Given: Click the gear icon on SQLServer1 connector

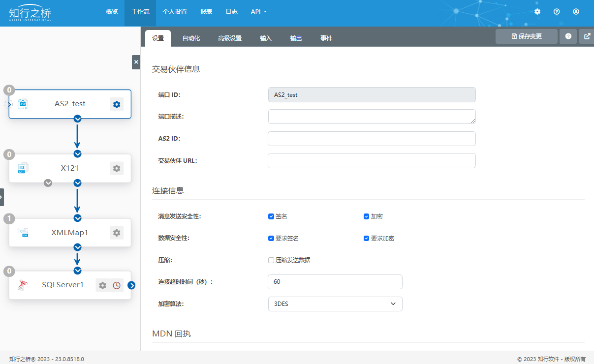Looking at the screenshot, I should (102, 285).
